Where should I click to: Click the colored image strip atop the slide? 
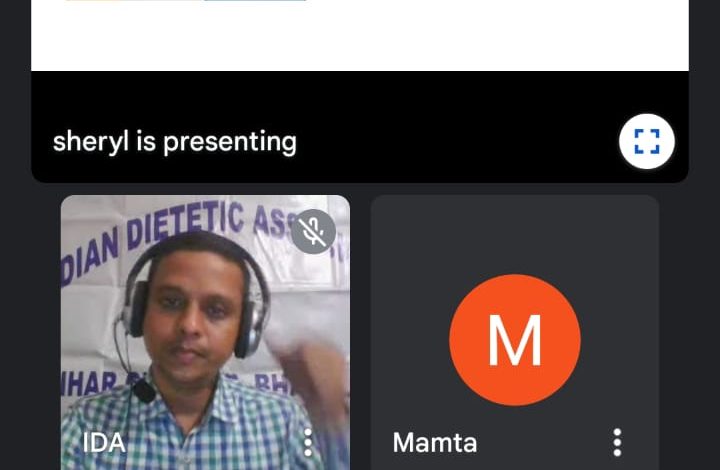[x=186, y=0]
